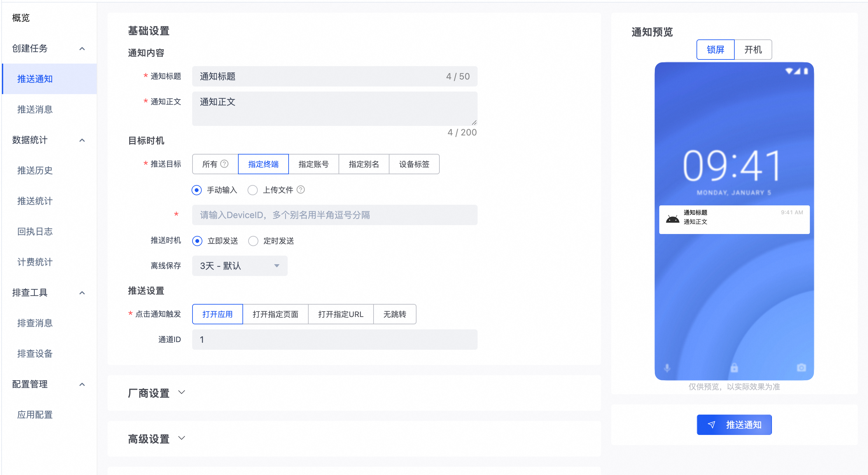
Task: Click the lock icon on phone preview
Action: click(x=734, y=368)
